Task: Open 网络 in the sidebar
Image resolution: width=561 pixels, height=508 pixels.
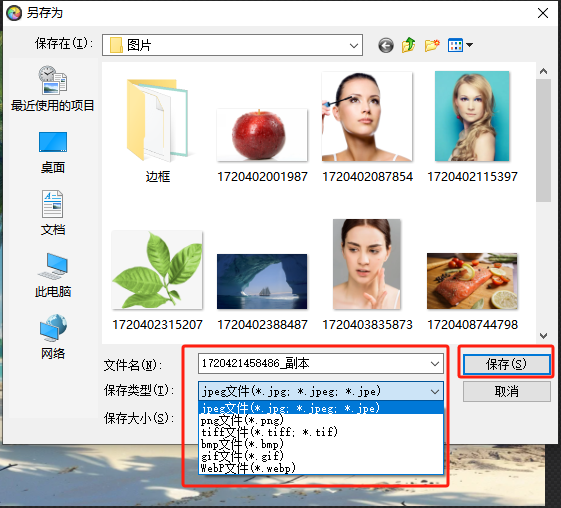Action: [x=53, y=337]
